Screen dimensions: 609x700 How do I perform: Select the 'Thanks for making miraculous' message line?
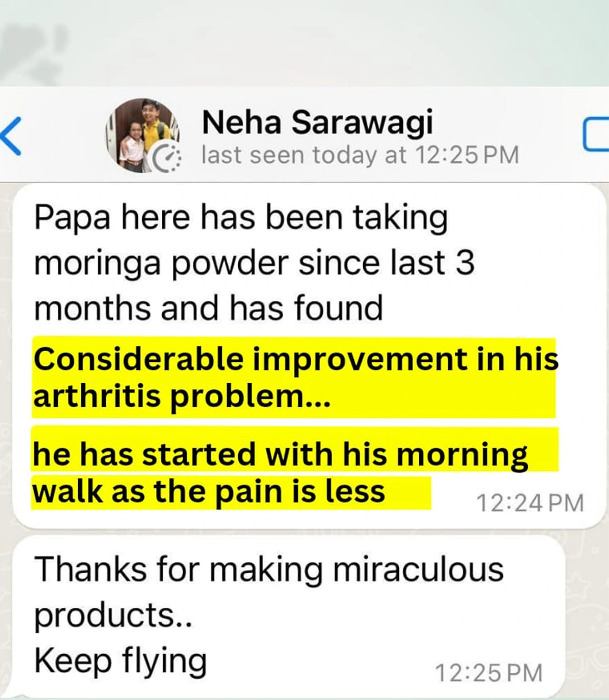pos(269,570)
